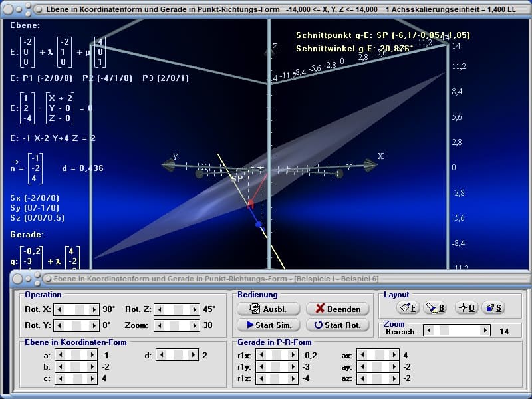Screen dimensions: 532x399
Task: Lower plane coefficient c with left arrow
Action: point(61,378)
